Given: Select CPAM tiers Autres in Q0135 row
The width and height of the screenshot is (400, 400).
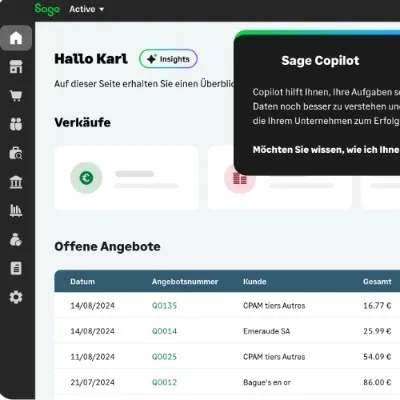Looking at the screenshot, I should tap(274, 306).
